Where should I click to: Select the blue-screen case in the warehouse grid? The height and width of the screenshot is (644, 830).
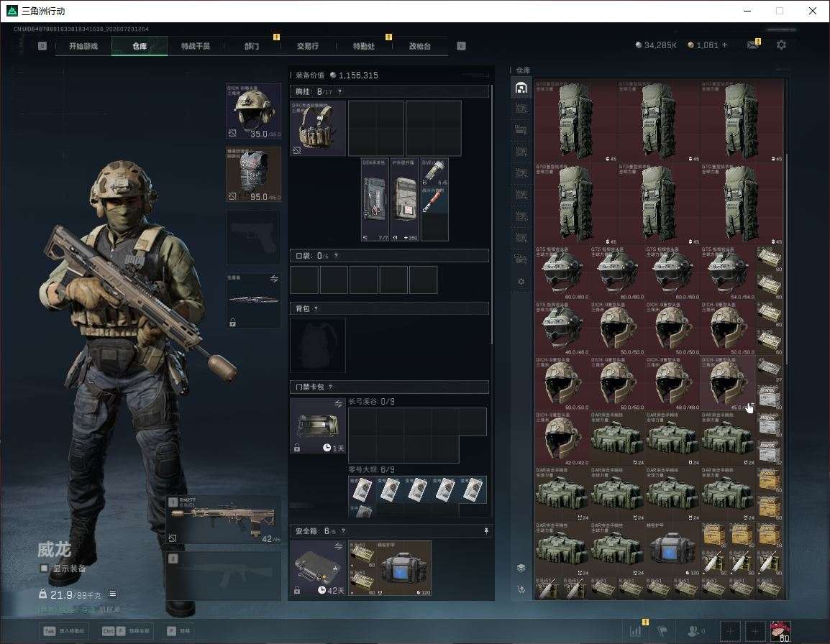672,548
